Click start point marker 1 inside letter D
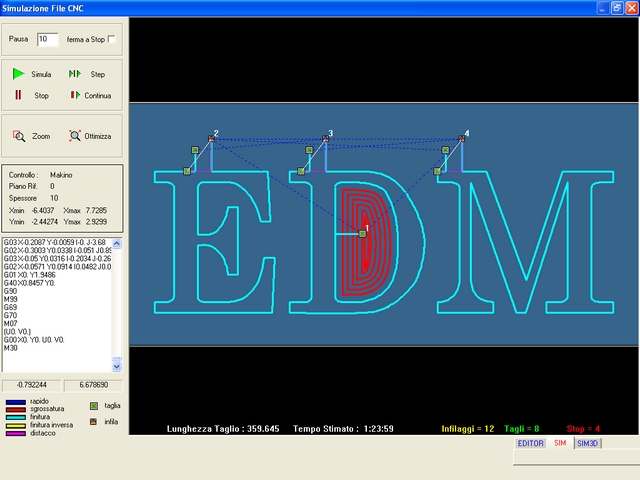Screen dimensions: 640x480 point(362,233)
